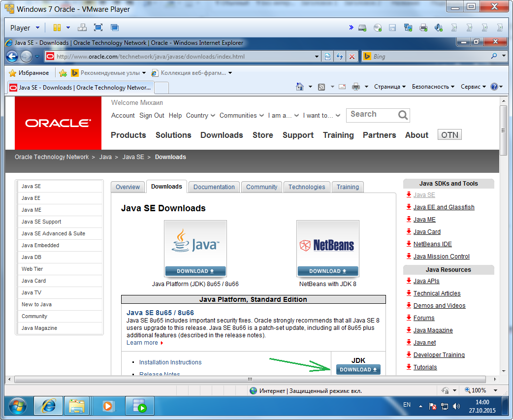Click JDK DOWNLOAD button near arrow
The image size is (513, 420).
point(358,370)
